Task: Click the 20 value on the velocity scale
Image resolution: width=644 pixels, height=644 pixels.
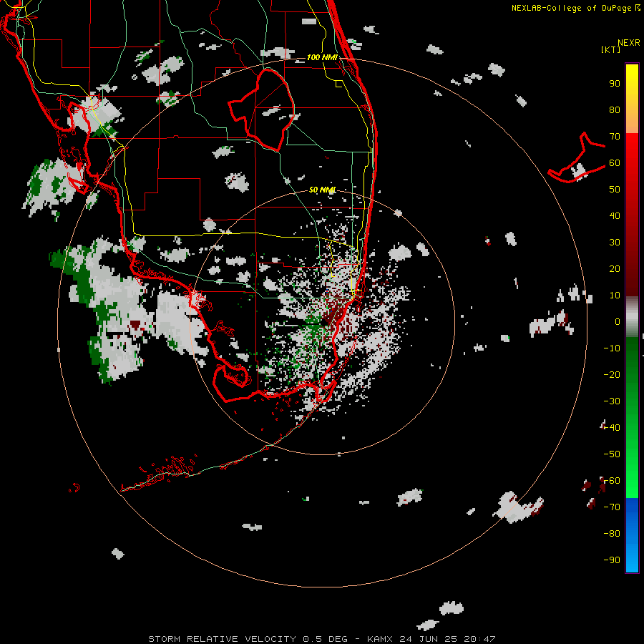Action: [615, 269]
